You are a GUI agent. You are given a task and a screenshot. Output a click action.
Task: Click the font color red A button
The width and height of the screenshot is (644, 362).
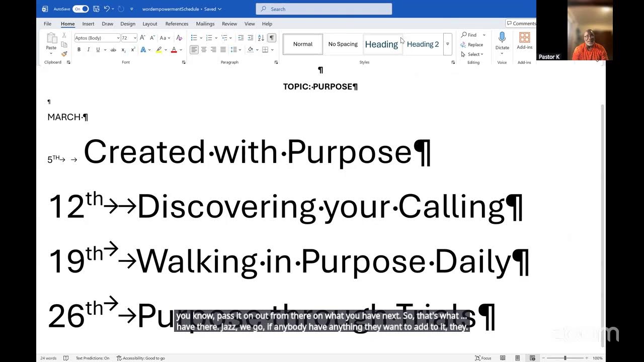174,50
